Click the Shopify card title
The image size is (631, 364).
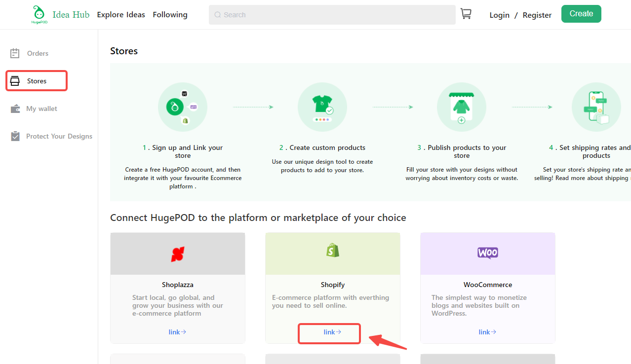pyautogui.click(x=333, y=285)
